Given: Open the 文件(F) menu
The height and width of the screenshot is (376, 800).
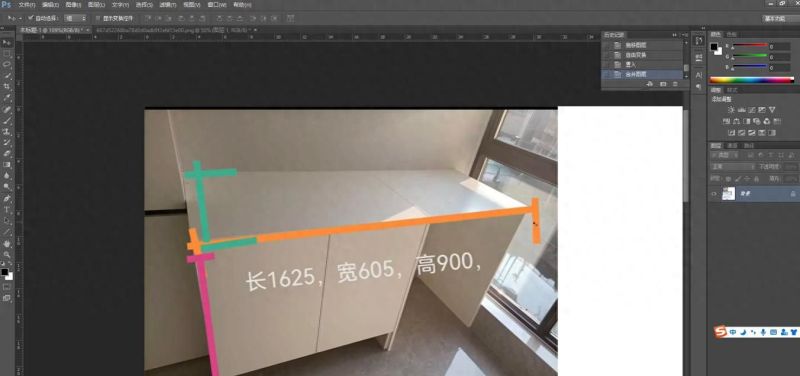Looking at the screenshot, I should pyautogui.click(x=27, y=5).
